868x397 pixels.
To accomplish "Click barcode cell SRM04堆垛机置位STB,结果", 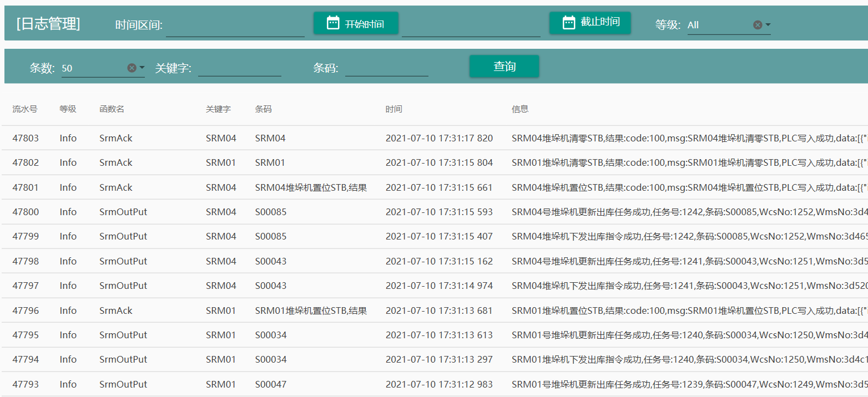I will 311,187.
